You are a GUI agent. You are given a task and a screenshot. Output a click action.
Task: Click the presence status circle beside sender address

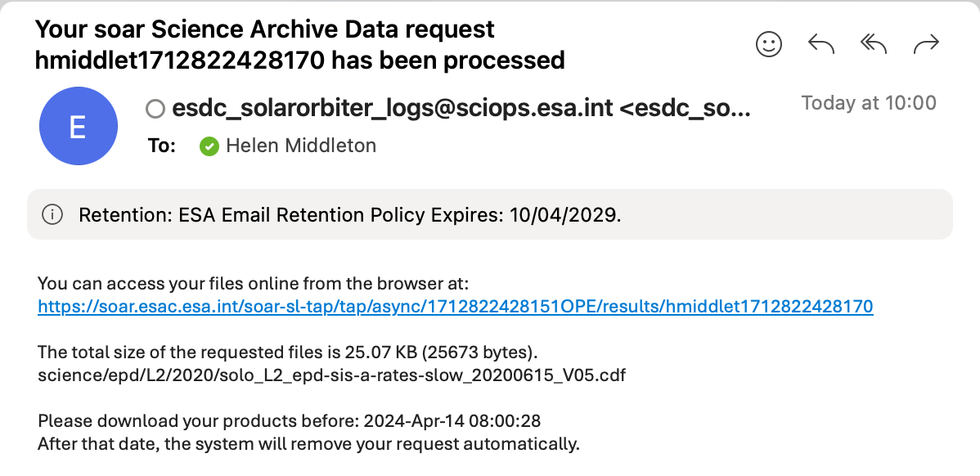[155, 110]
